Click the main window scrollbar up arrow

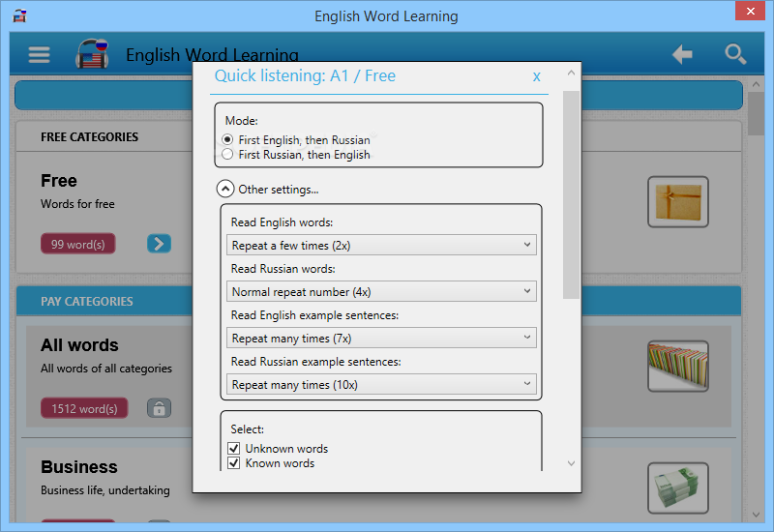coord(756,84)
